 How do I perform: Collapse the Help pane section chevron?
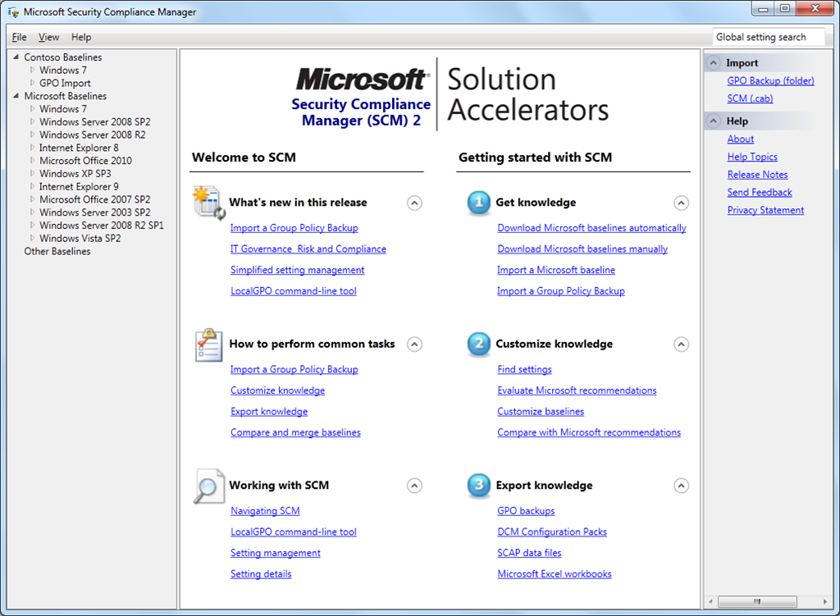tap(713, 121)
